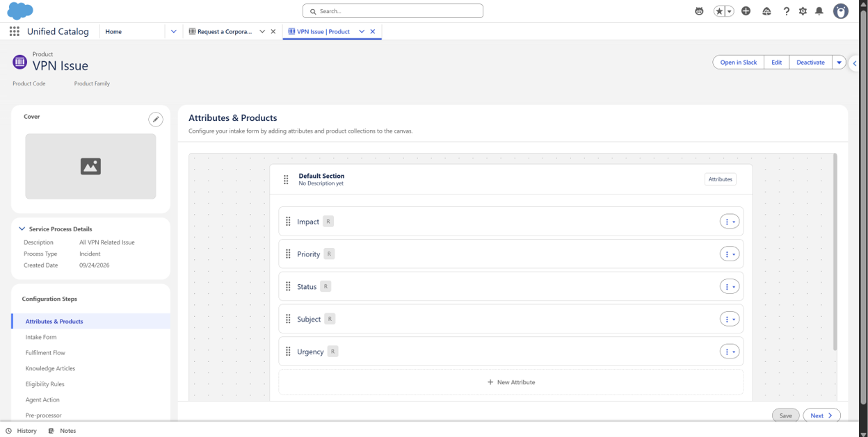Click the Attributes button in Default Section

(720, 179)
